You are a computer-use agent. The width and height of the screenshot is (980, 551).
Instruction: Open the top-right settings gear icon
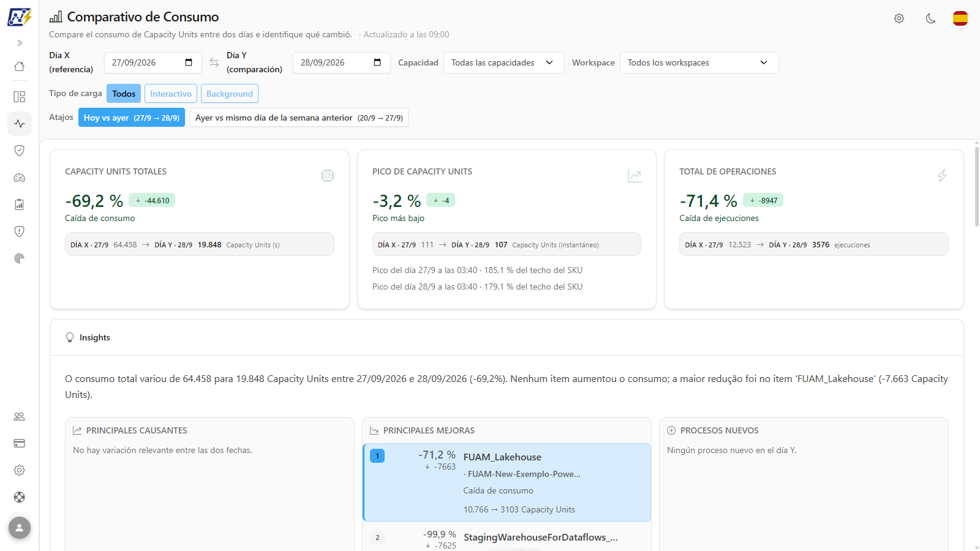point(899,18)
